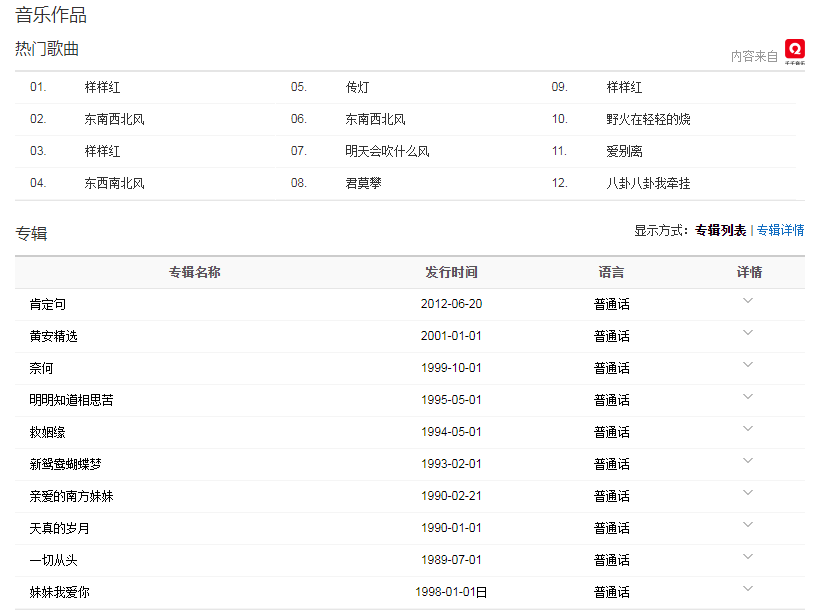Open song 05 传灯

(357, 87)
